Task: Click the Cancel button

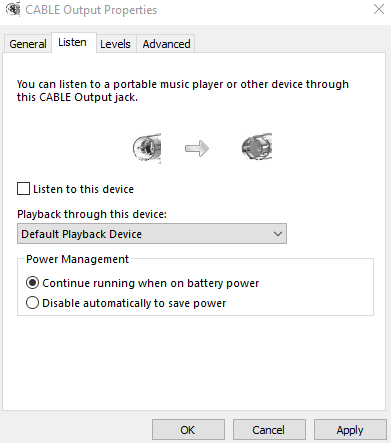Action: pyautogui.click(x=269, y=430)
